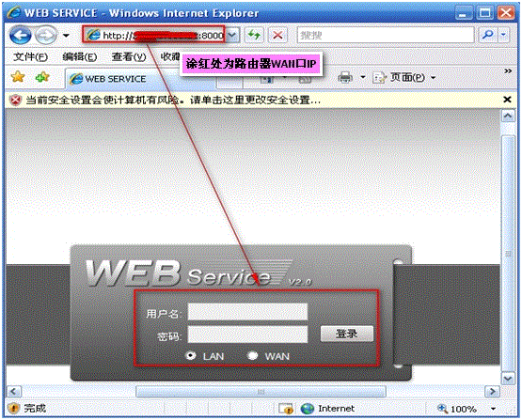Click the zoom magnifier icon at 100%
Screen dimensions: 522x420
point(442,408)
